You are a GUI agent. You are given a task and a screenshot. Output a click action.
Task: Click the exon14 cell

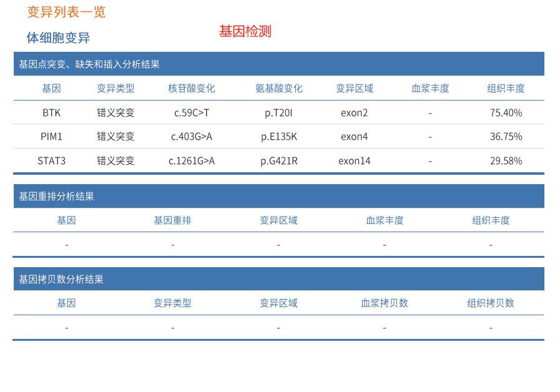pyautogui.click(x=354, y=161)
